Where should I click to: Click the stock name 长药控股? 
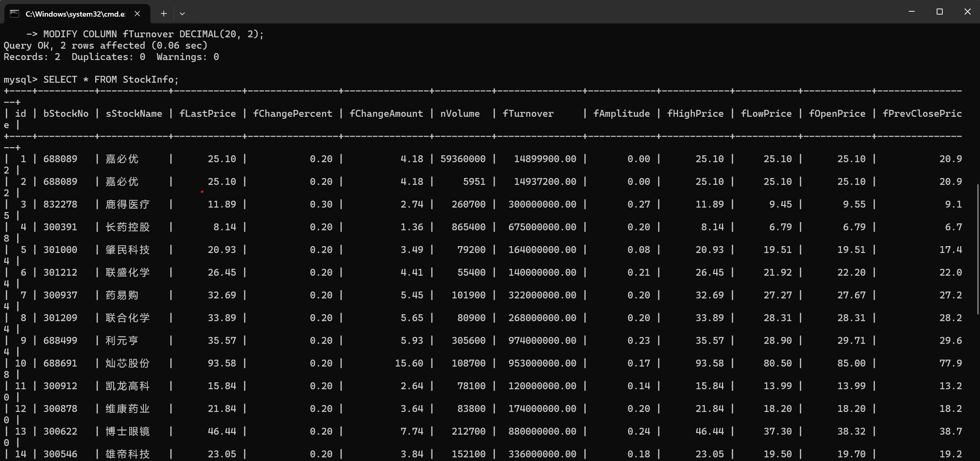[x=128, y=227]
